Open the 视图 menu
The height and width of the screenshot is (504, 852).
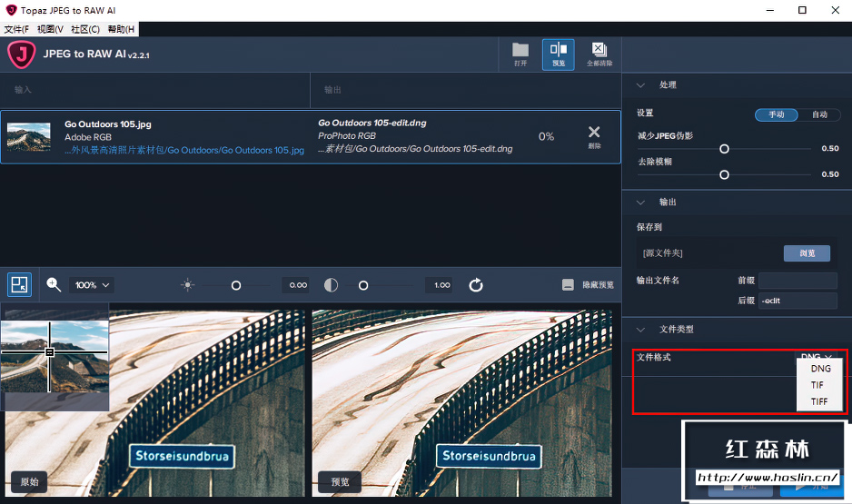[50, 29]
